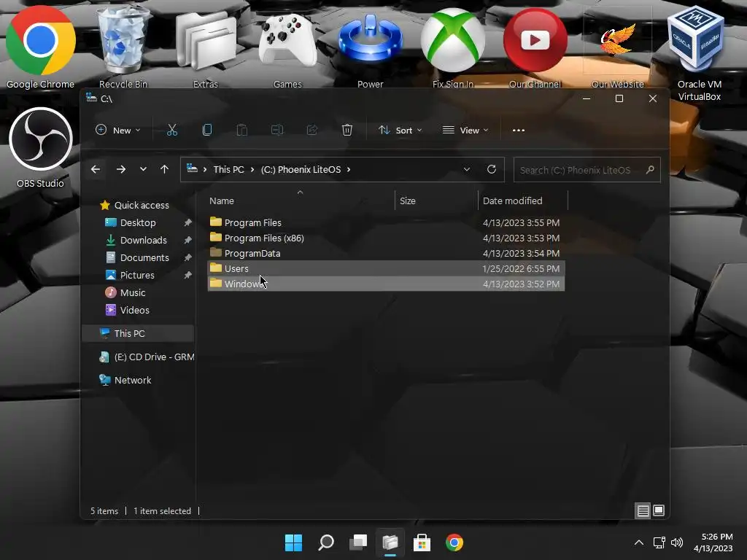Image resolution: width=747 pixels, height=560 pixels.
Task: Open Microsoft Store from the taskbar
Action: point(422,542)
